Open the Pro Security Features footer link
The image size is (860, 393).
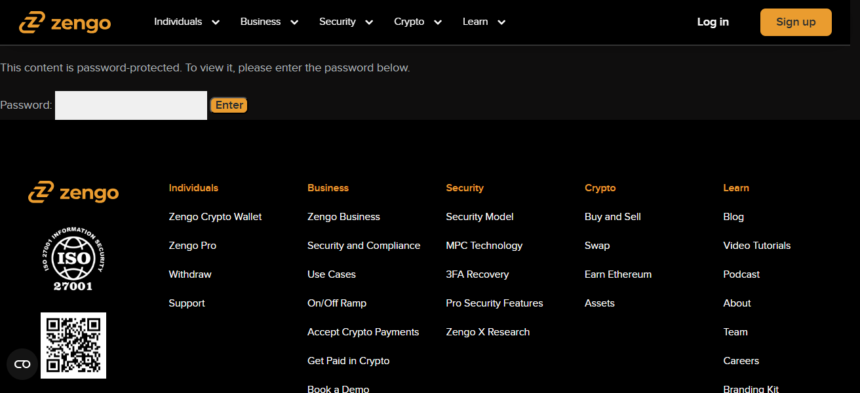pyautogui.click(x=495, y=303)
